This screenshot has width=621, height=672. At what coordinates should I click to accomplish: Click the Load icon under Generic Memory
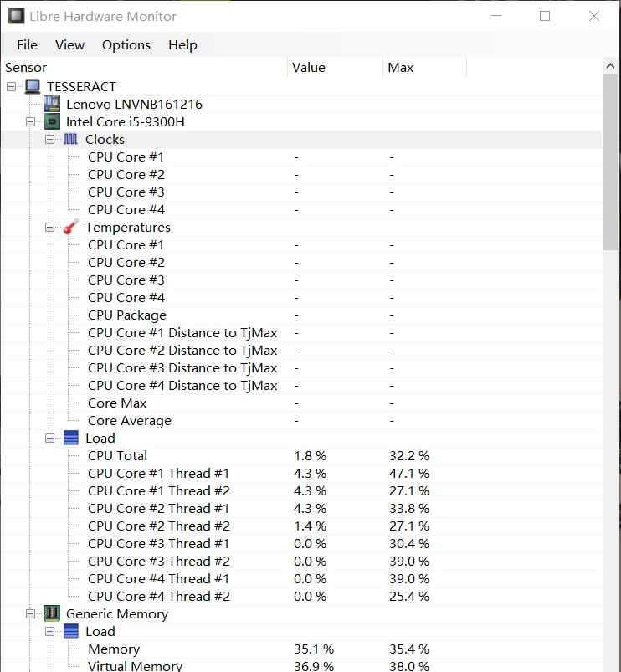71,631
